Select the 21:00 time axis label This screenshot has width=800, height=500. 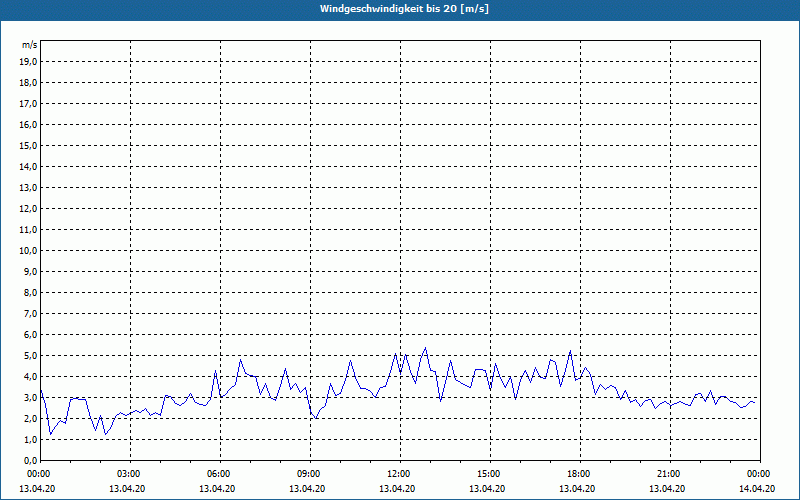point(669,474)
